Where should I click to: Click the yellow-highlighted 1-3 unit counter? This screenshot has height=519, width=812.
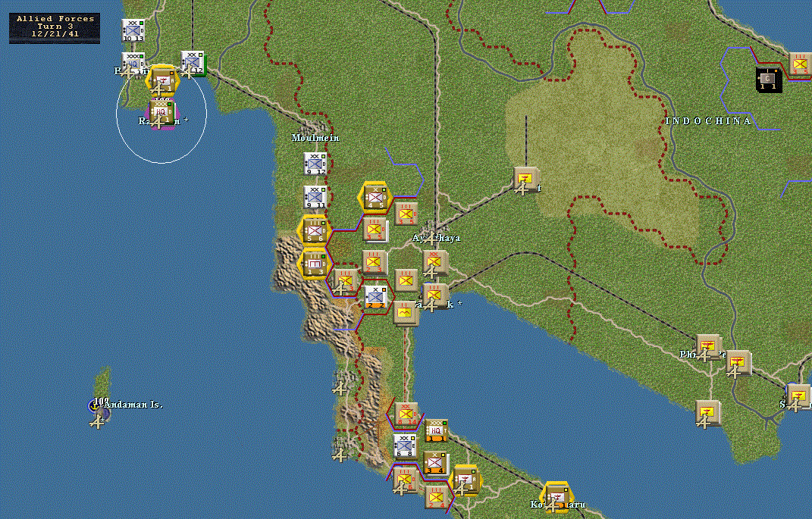[315, 263]
